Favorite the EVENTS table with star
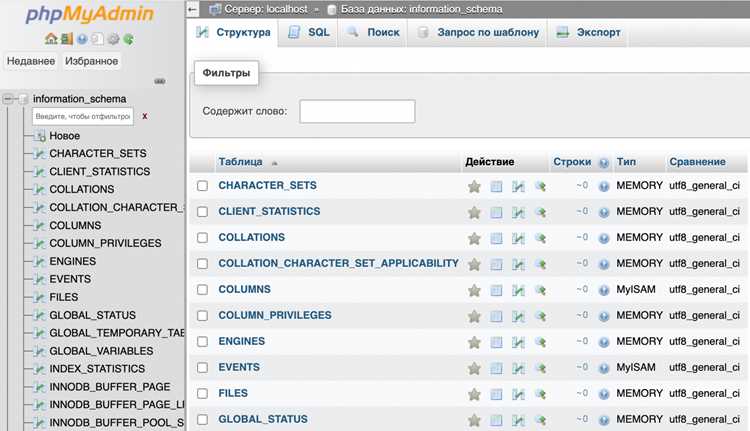Image resolution: width=750 pixels, height=431 pixels. click(474, 368)
